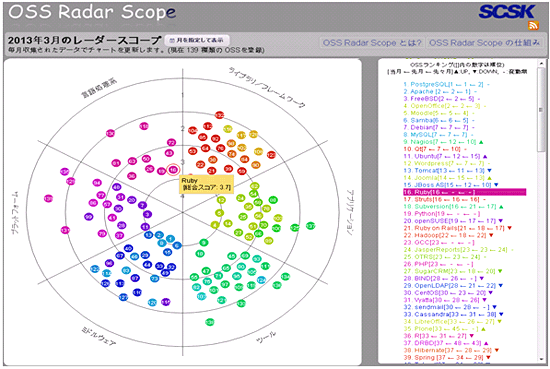Select Joomla in the ranking list
550x369 pixels.
(x=447, y=178)
